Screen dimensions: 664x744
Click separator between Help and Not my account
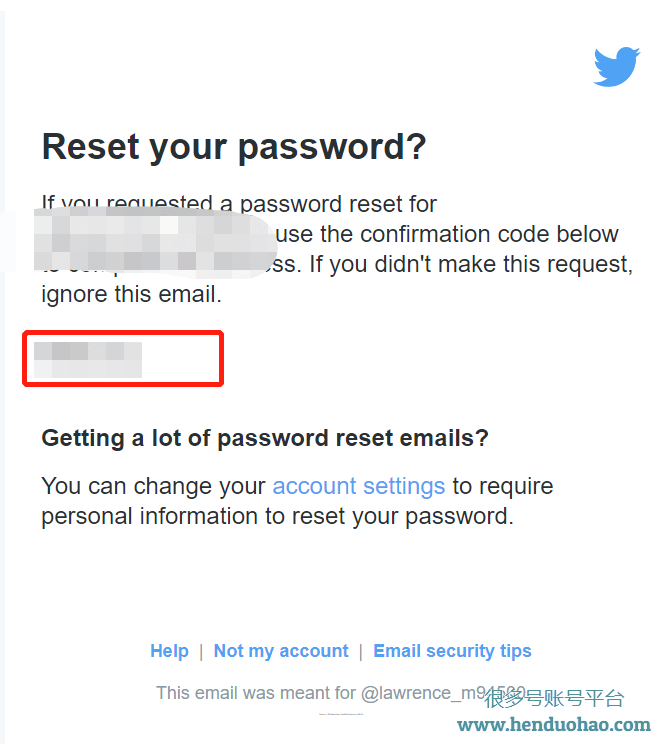[201, 651]
